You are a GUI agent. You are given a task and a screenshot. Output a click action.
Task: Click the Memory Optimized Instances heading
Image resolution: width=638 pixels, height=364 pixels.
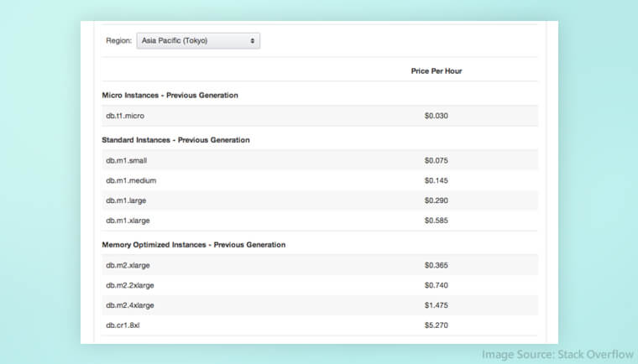click(193, 245)
